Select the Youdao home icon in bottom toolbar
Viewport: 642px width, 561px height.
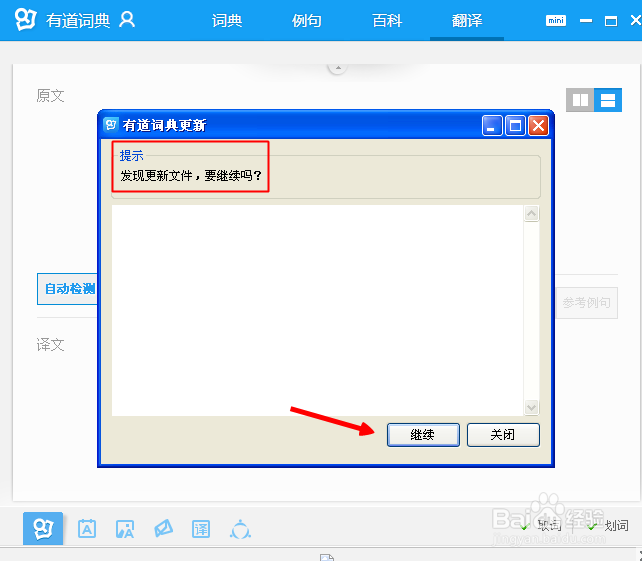43,528
